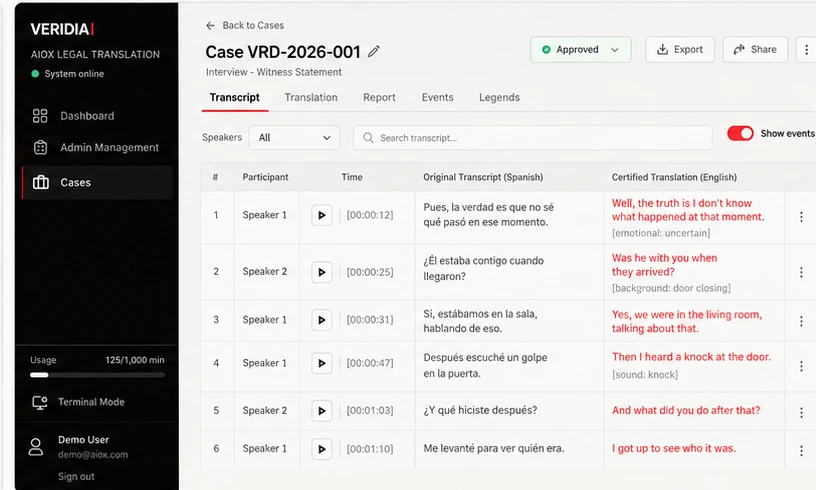Click the usage progress bar
The height and width of the screenshot is (490, 816).
point(97,375)
